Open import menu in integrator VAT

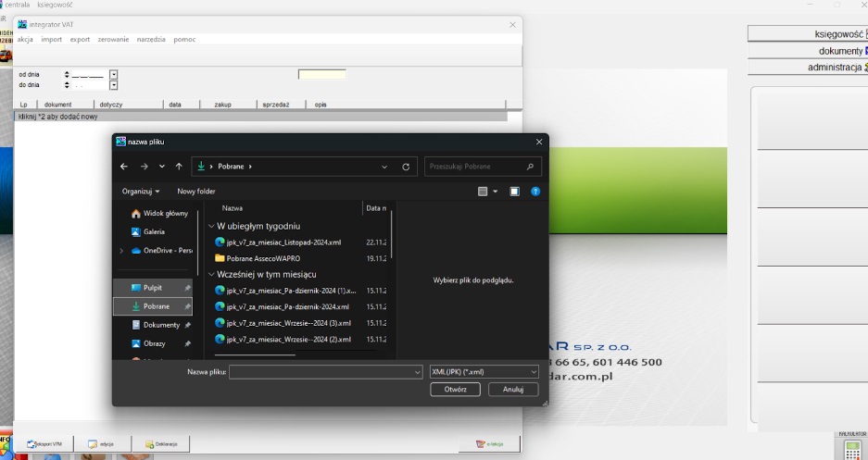[52, 39]
